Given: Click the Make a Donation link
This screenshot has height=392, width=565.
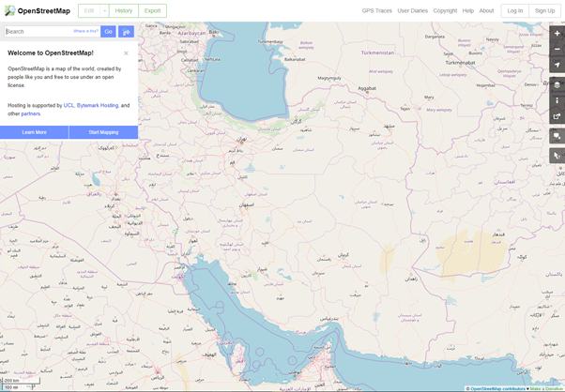Looking at the screenshot, I should pyautogui.click(x=547, y=389).
